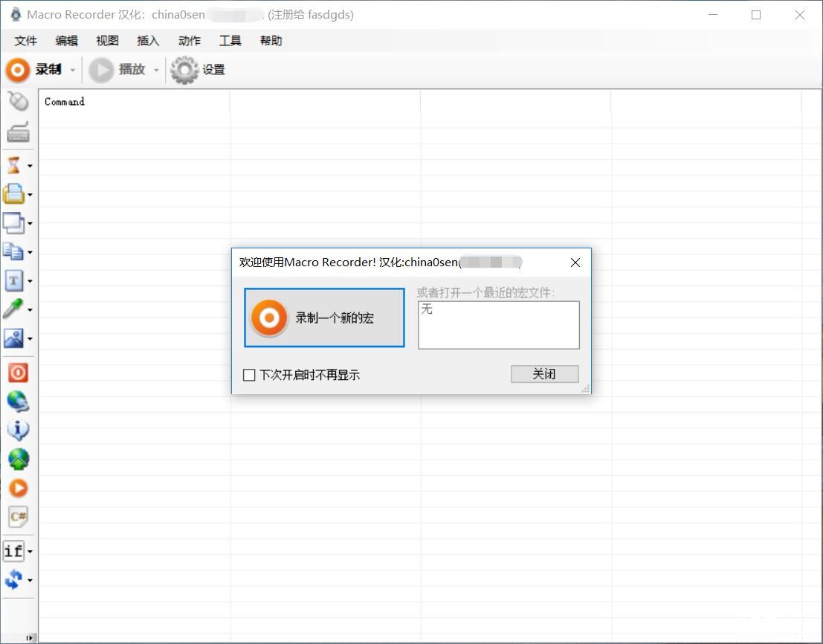Click the globe with green arrow icon
Viewport: 823px width, 644px height.
pyautogui.click(x=18, y=459)
